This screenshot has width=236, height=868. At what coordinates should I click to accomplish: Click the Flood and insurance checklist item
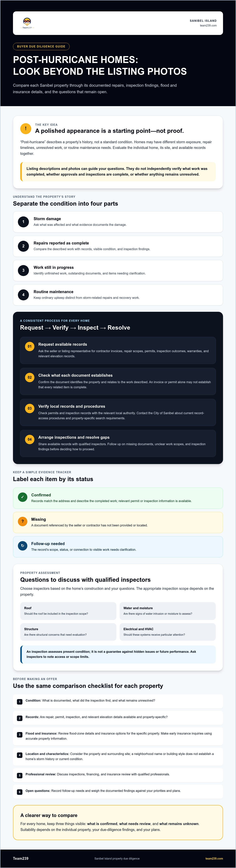[118, 736]
